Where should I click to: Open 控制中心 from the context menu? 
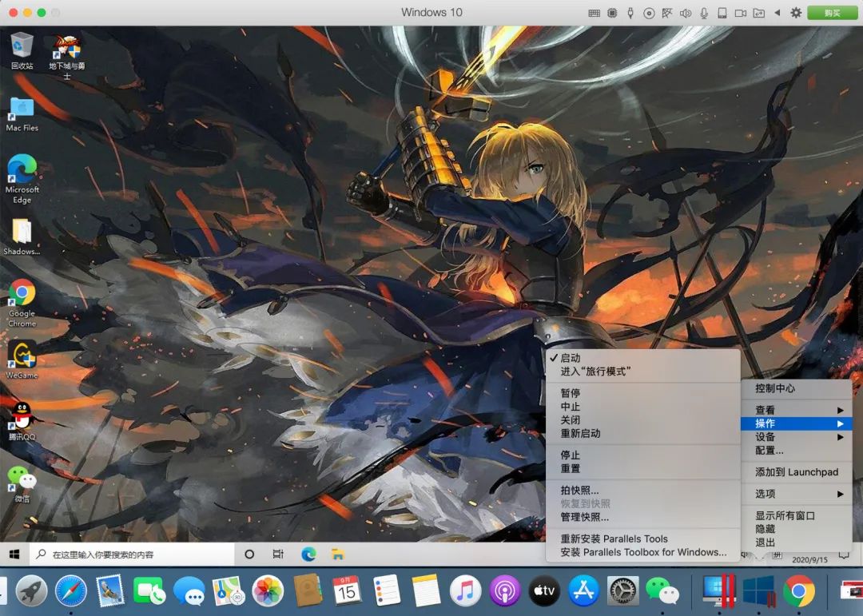(796, 388)
